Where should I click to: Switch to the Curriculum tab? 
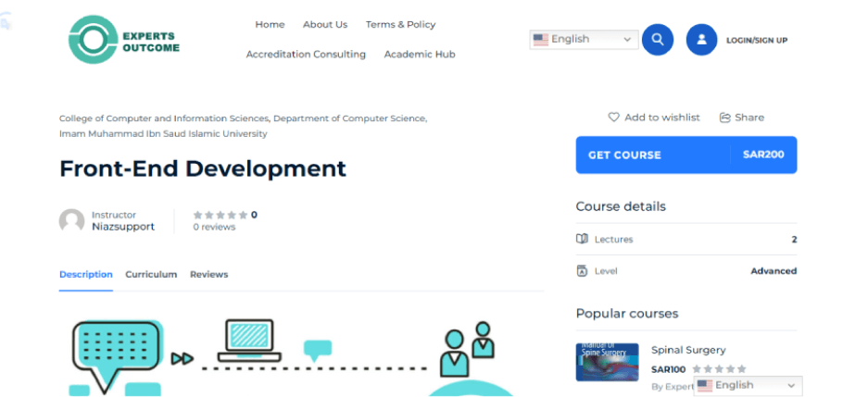pyautogui.click(x=151, y=275)
